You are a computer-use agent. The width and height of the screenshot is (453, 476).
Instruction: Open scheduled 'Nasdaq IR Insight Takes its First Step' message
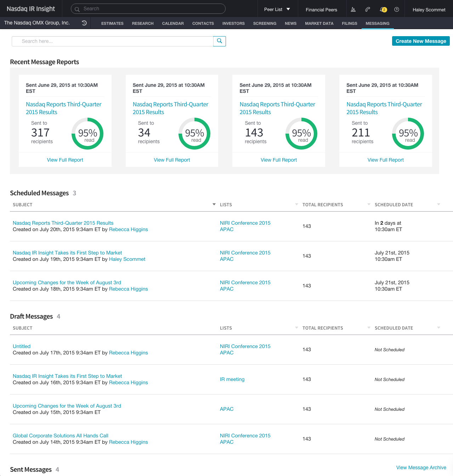[x=67, y=253]
